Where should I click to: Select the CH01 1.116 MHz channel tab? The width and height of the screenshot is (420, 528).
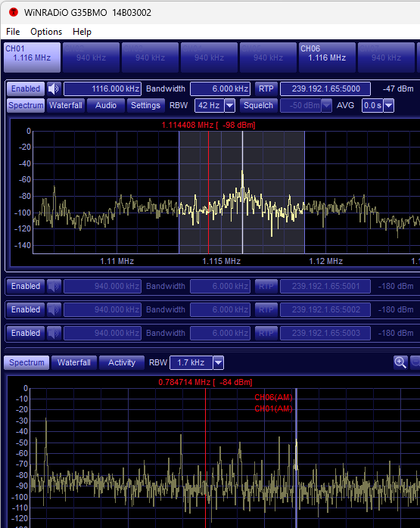[x=33, y=57]
